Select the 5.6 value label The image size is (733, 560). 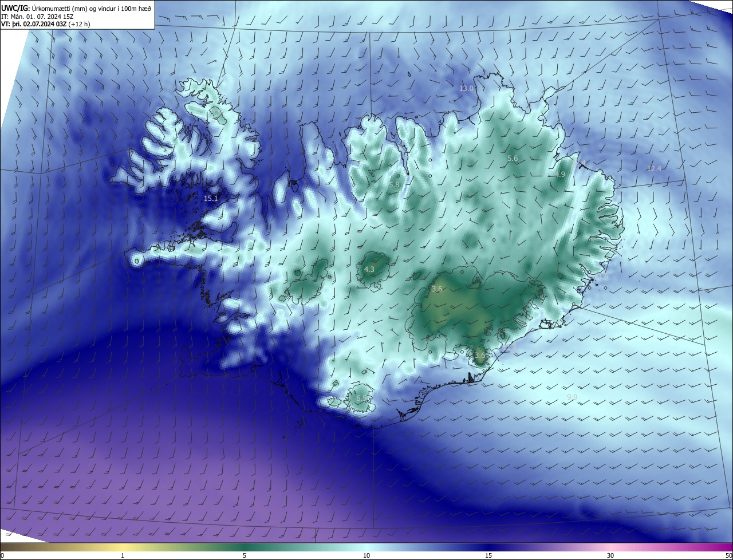pyautogui.click(x=513, y=158)
